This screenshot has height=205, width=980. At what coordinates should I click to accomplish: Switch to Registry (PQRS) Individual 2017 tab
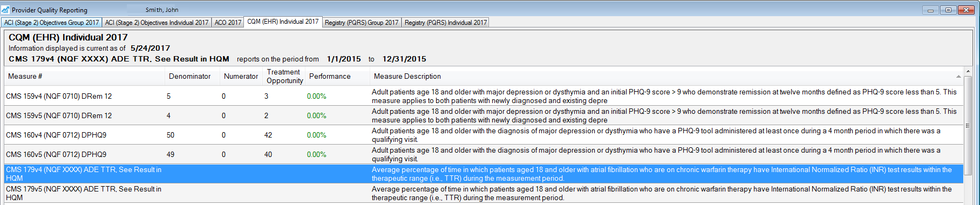(x=446, y=23)
